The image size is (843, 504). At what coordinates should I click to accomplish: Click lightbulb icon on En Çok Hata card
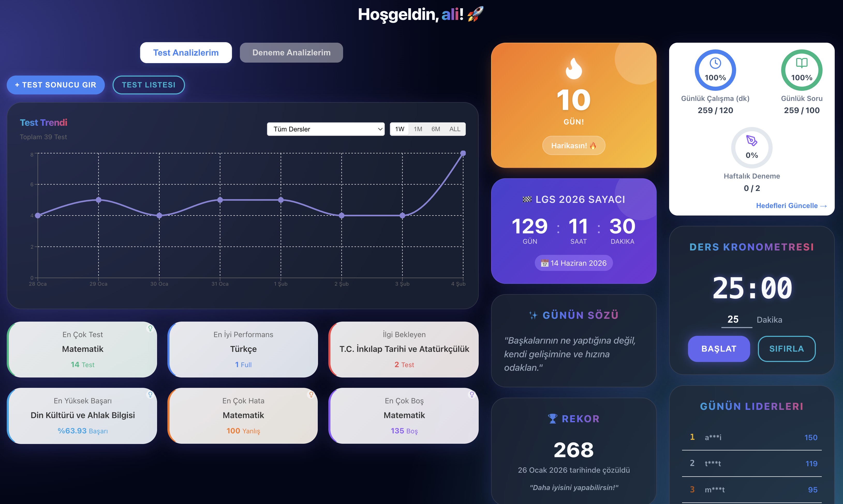click(x=311, y=394)
